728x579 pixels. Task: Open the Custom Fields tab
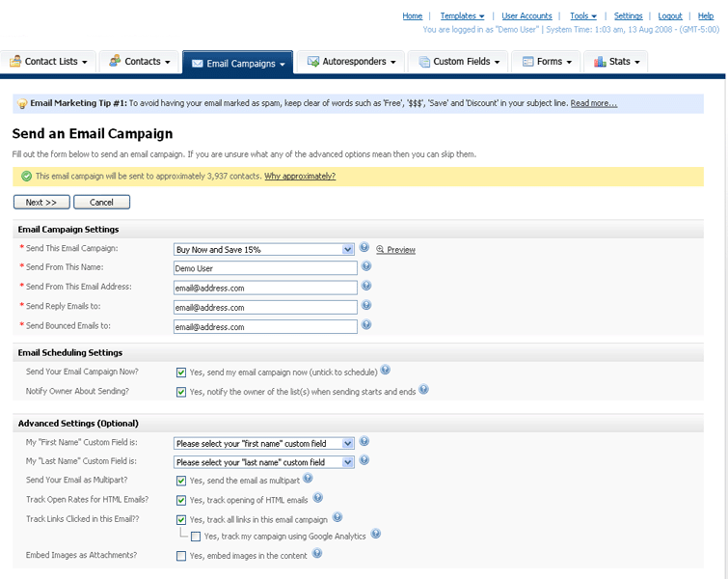tap(458, 62)
